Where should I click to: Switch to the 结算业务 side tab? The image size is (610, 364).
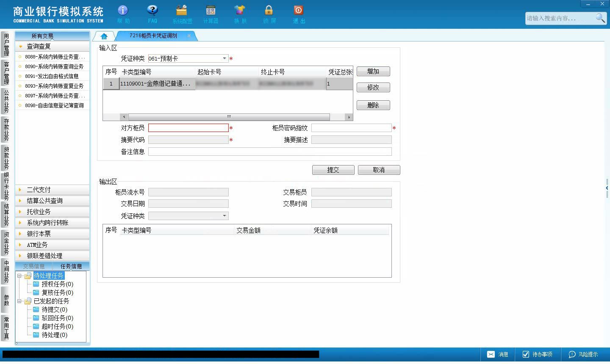click(x=6, y=215)
